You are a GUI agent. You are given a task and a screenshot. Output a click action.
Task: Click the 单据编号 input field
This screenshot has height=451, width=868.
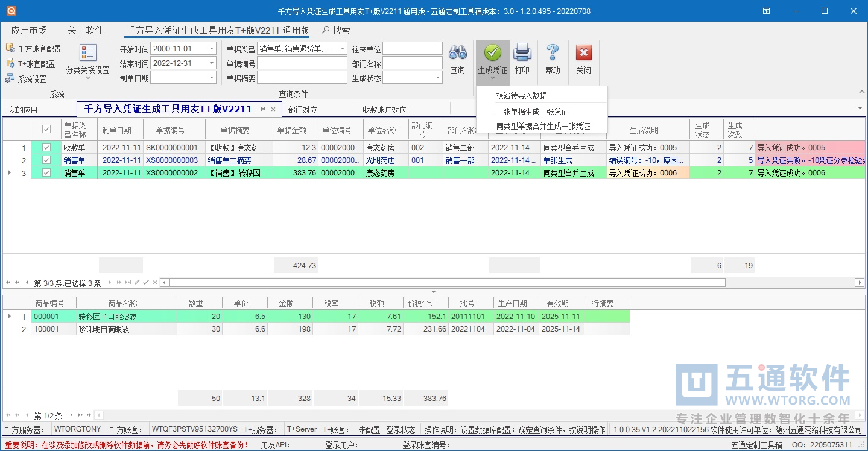[x=302, y=63]
